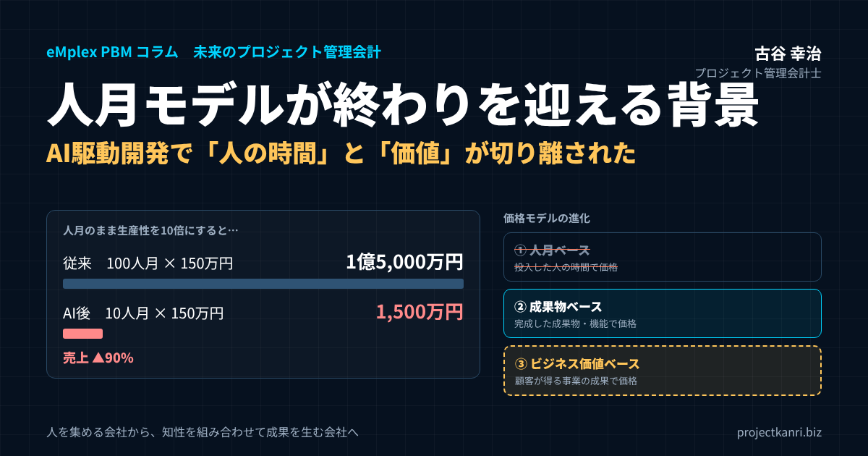
Task: Click the 1億5,000万円 amount
Action: (404, 262)
